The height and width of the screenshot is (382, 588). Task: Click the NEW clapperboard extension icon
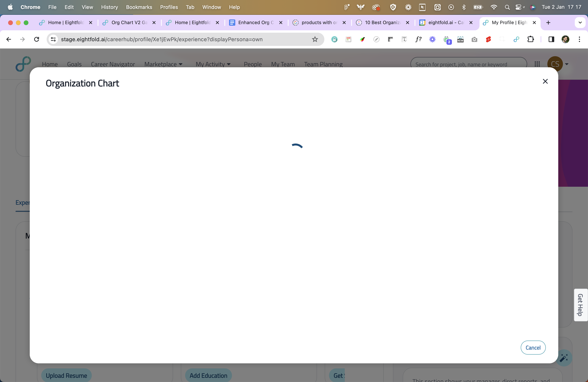click(460, 39)
